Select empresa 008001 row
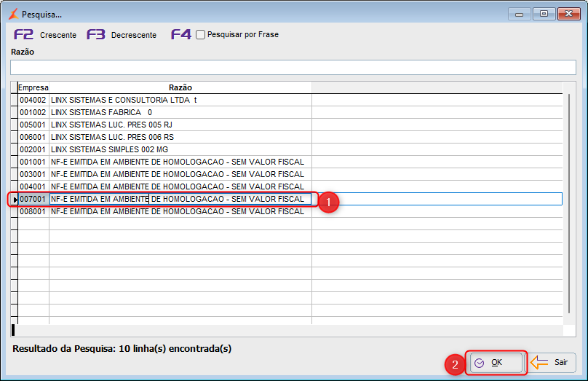This screenshot has height=381, width=588. pos(290,211)
